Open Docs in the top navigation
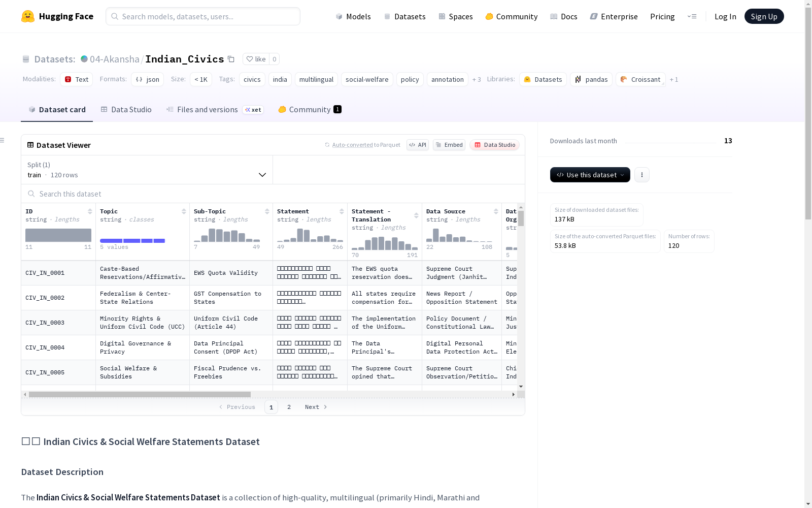 tap(563, 16)
